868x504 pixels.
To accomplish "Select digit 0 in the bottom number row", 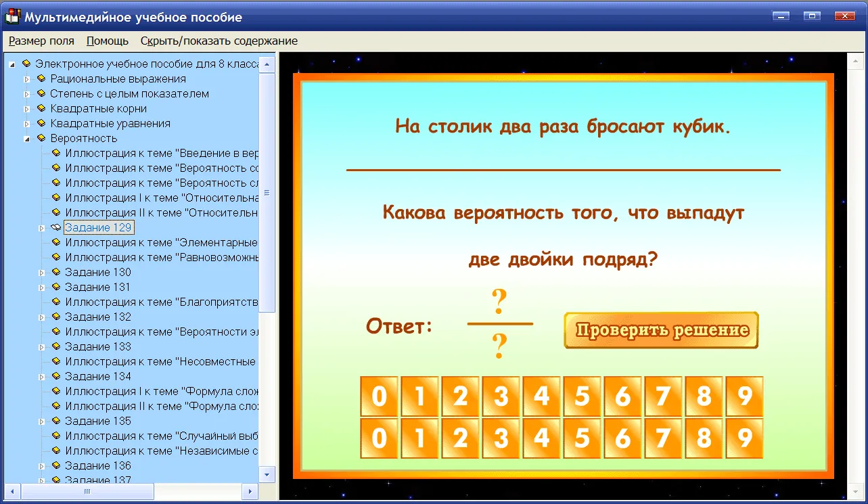I will [379, 438].
